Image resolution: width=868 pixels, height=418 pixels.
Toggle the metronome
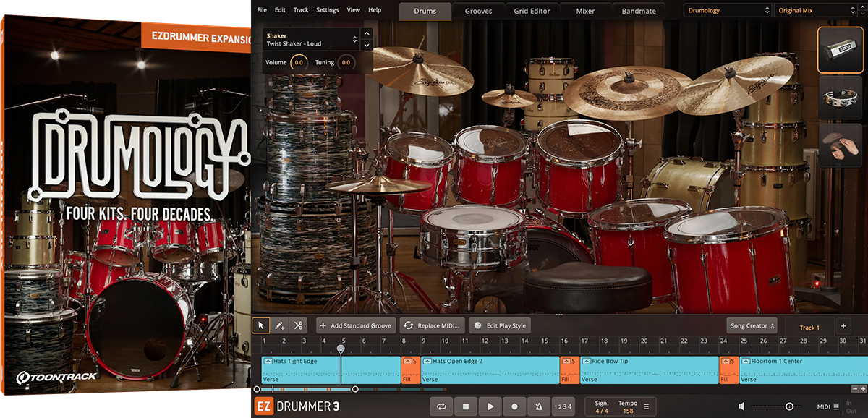pyautogui.click(x=539, y=406)
